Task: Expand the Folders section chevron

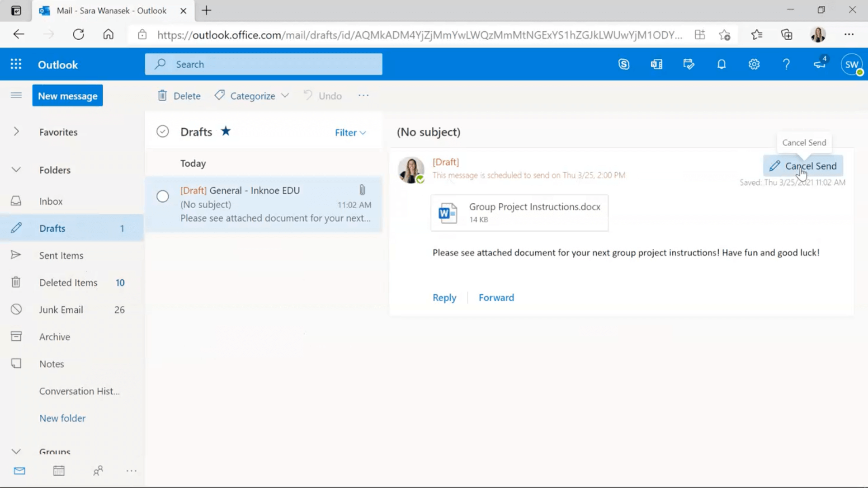Action: (x=16, y=169)
